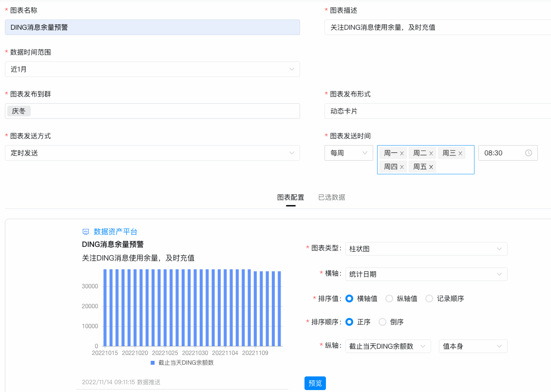Open the 纵轴 field dropdown 截止当天DING余额数
Viewport: 551px width, 392px height.
[388, 346]
